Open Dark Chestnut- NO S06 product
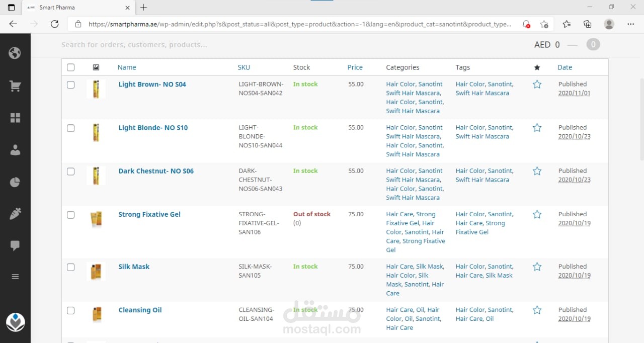This screenshot has width=644, height=343. click(156, 171)
